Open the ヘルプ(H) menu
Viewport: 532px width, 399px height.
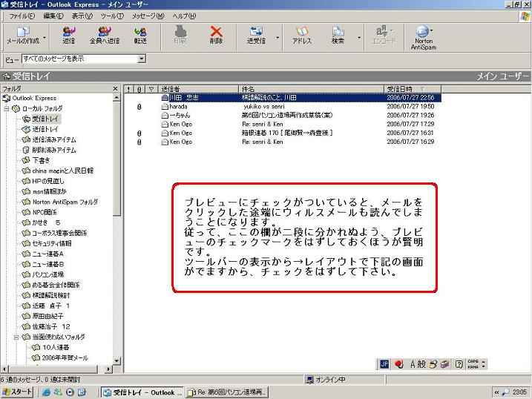[x=184, y=16]
